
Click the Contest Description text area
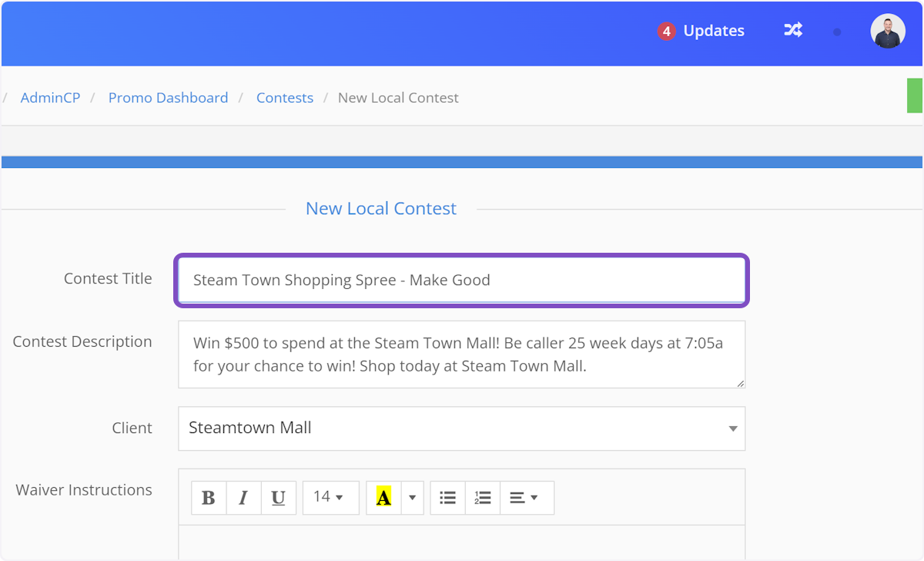(460, 354)
